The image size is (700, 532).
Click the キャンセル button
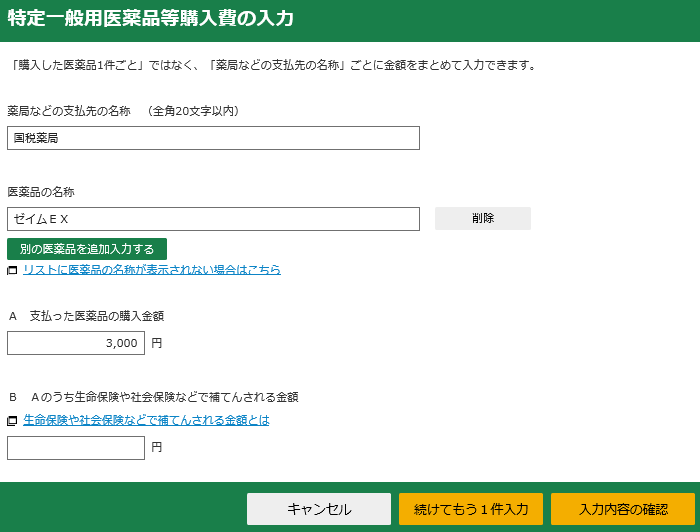coord(319,509)
